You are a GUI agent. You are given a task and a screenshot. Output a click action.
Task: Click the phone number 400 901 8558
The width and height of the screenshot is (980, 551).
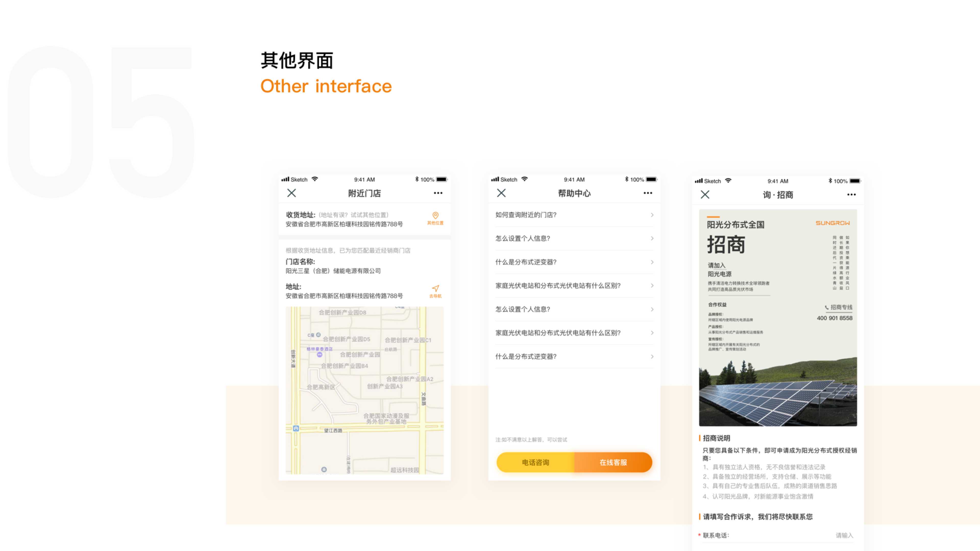coord(835,318)
